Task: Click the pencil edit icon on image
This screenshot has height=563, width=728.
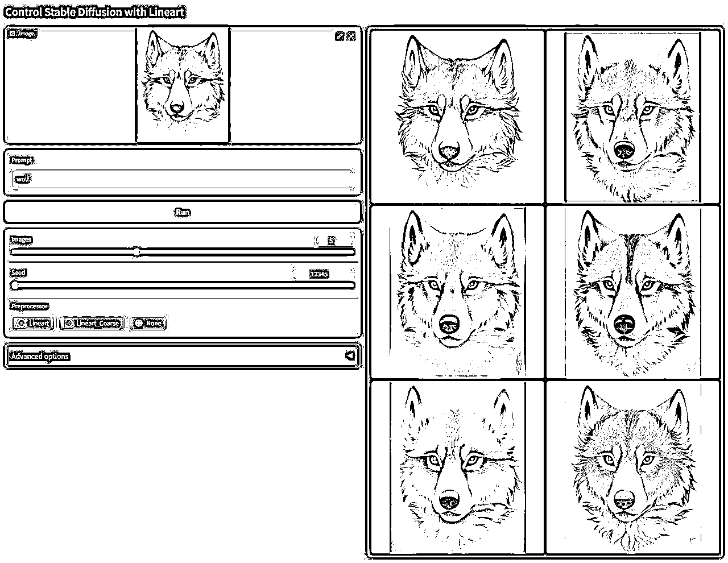Action: pyautogui.click(x=340, y=36)
